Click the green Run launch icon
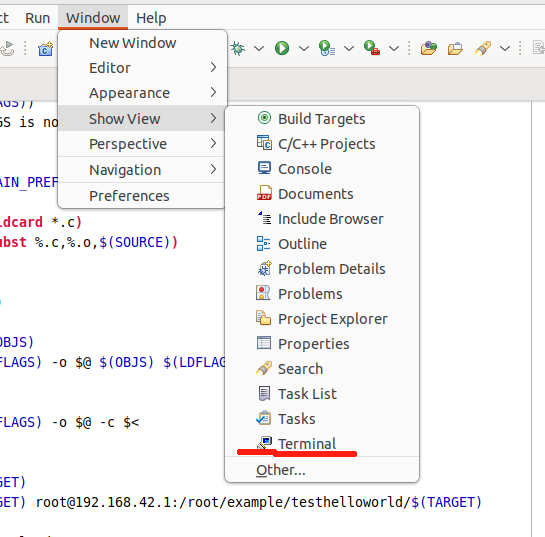 [x=282, y=48]
